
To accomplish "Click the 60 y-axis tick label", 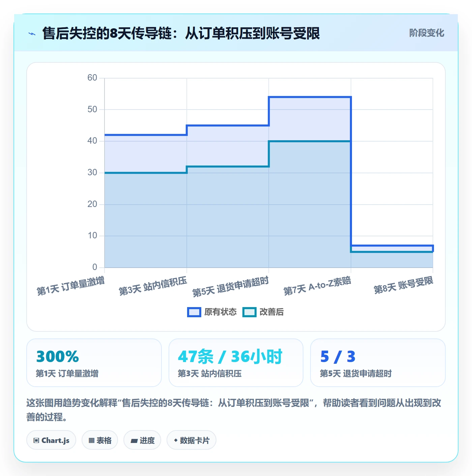I will coord(92,78).
